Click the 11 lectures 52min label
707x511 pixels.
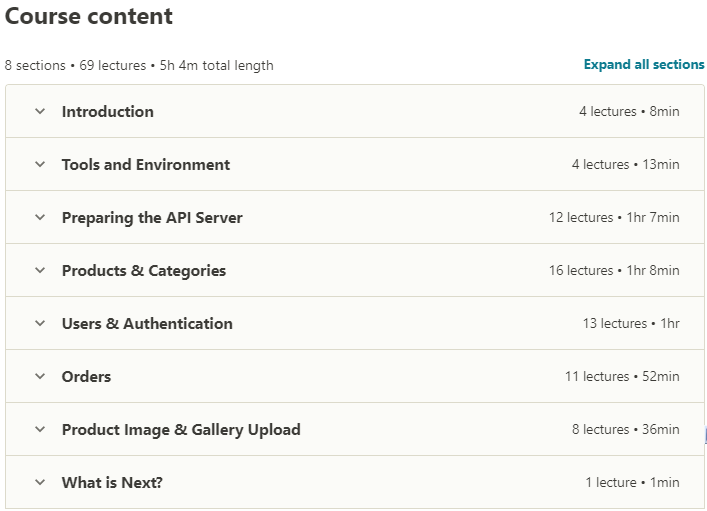622,376
